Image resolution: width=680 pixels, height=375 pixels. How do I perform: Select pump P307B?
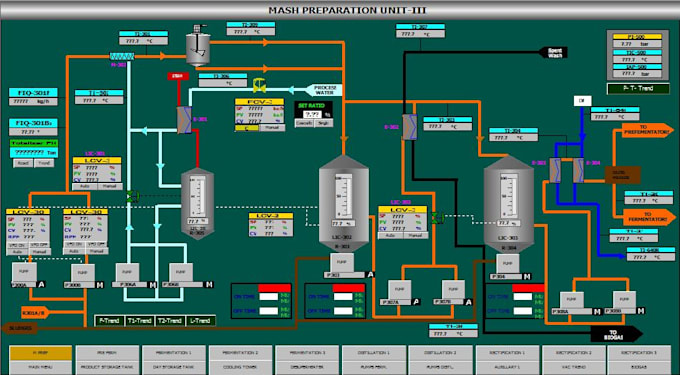point(453,290)
